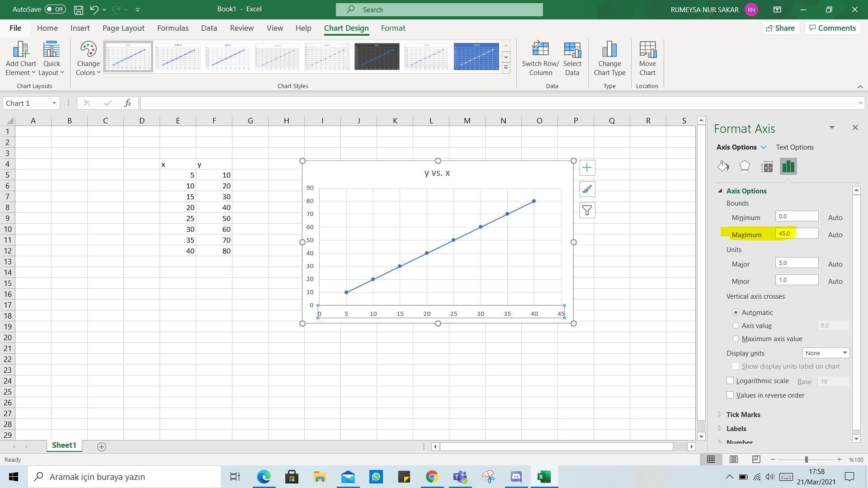Enable the Logarithmic scale checkbox

pyautogui.click(x=730, y=381)
